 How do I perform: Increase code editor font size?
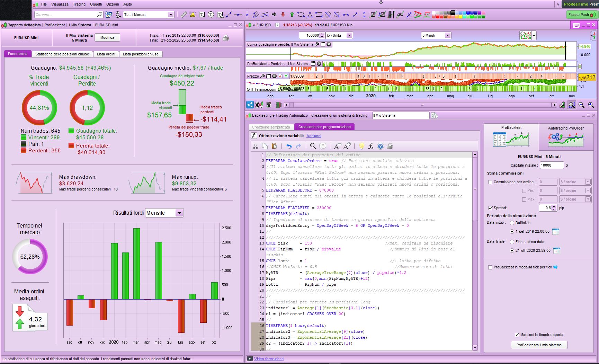coord(347,146)
